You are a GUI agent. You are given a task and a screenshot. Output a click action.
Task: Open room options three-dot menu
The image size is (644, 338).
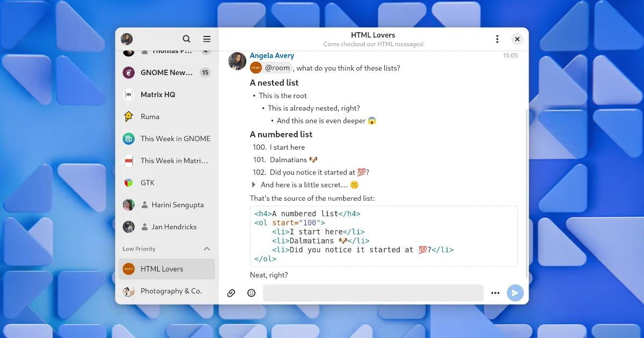pyautogui.click(x=497, y=39)
